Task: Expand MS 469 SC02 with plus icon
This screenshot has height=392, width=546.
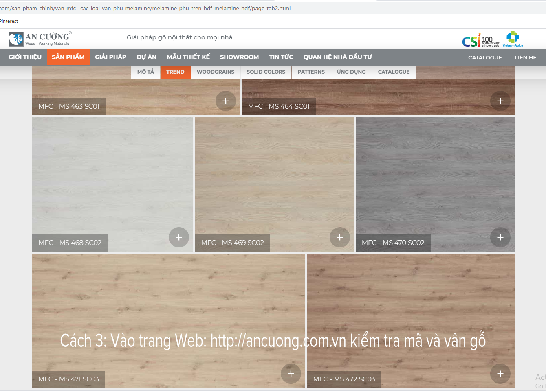Action: 340,237
